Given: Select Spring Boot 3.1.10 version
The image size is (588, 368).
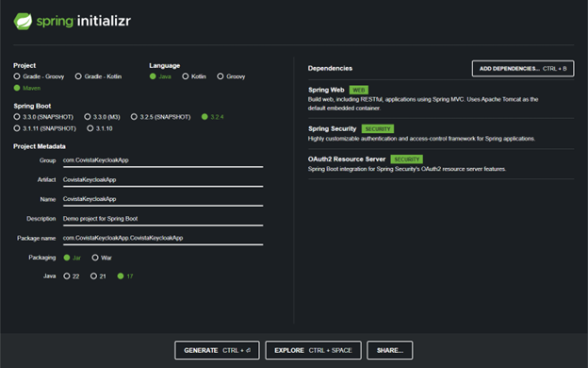Looking at the screenshot, I should pos(99,128).
